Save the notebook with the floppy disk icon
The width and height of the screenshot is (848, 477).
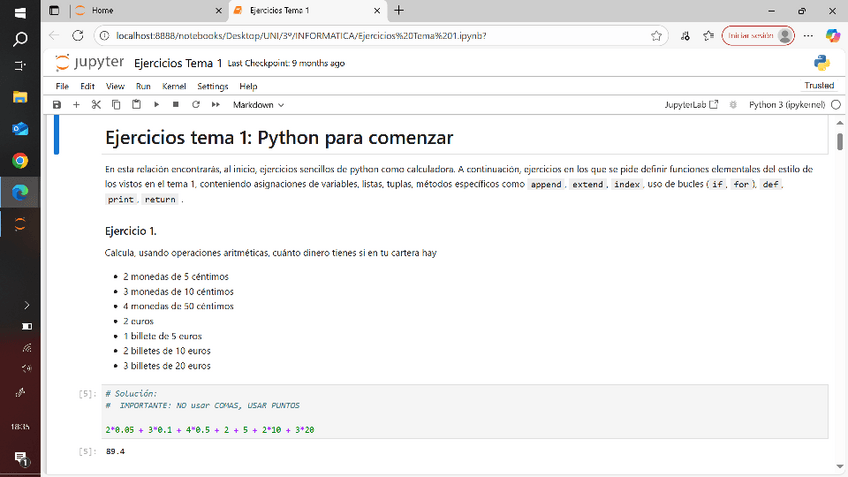[57, 104]
